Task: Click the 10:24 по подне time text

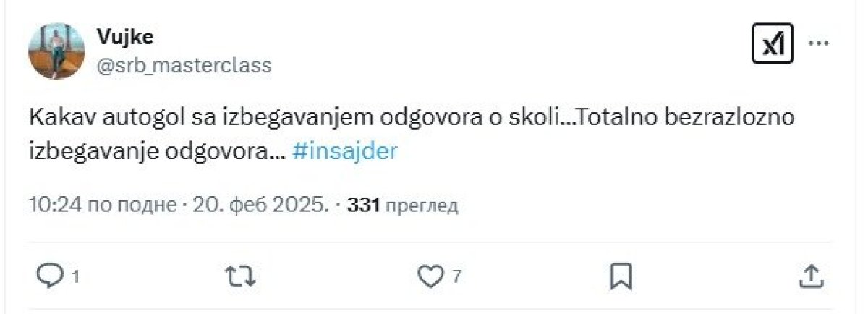Action: [103, 205]
